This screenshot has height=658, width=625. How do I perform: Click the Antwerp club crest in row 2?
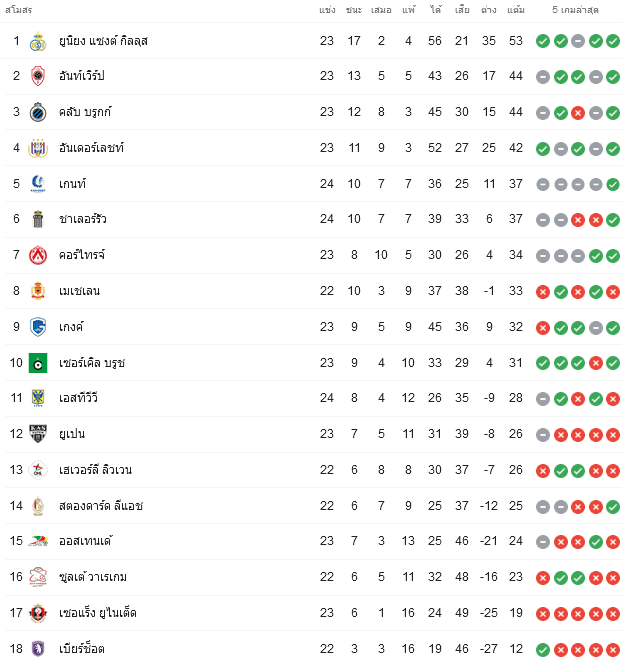point(38,76)
